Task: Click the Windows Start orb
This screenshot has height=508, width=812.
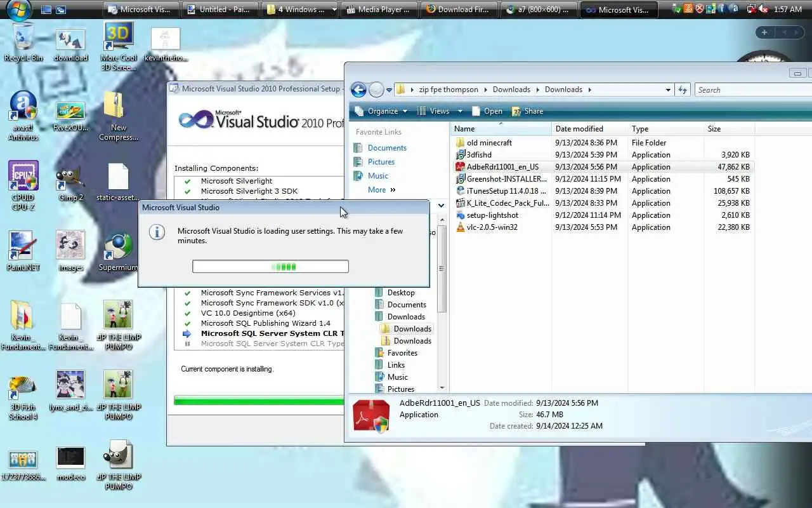Action: tap(18, 10)
